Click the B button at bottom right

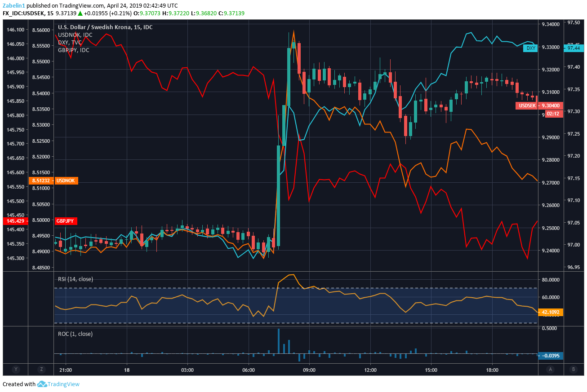point(573,369)
